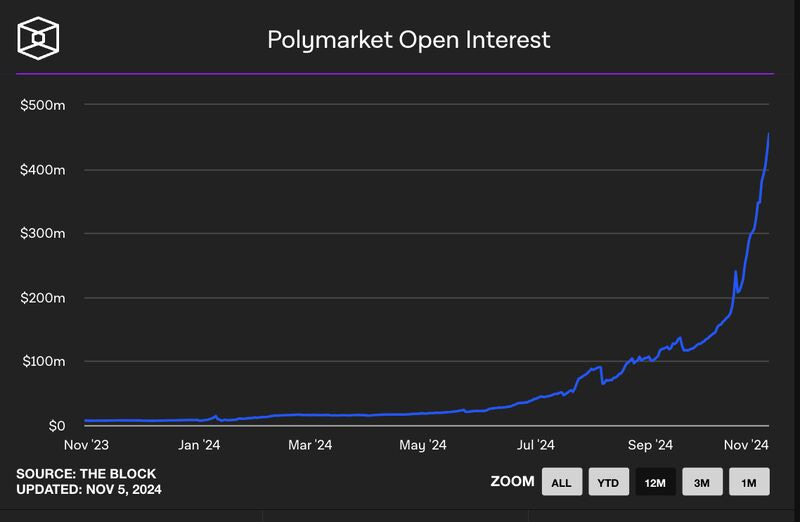Click the Jul '24 date label

pos(535,445)
